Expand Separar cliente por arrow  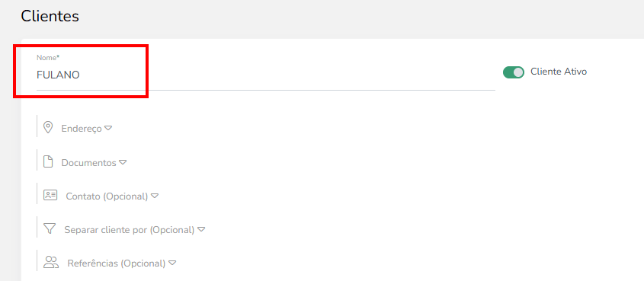pos(201,229)
